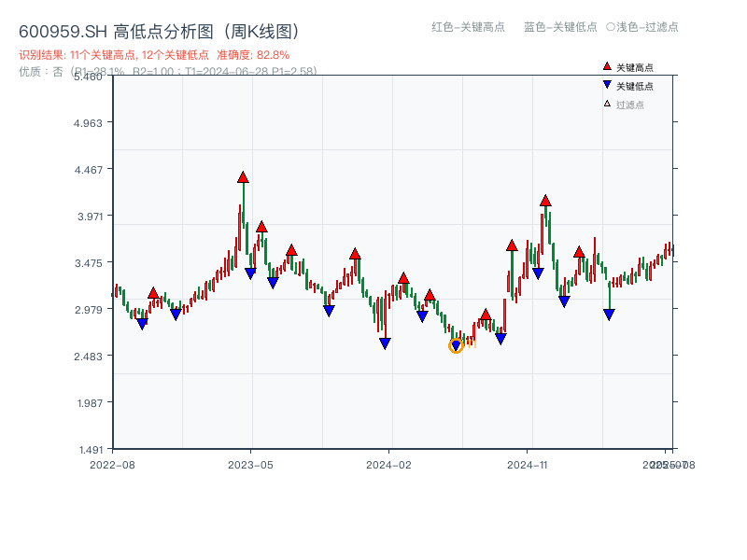Click the blue low marker just before 2024-02
Image resolution: width=747 pixels, height=560 pixels.
[385, 343]
